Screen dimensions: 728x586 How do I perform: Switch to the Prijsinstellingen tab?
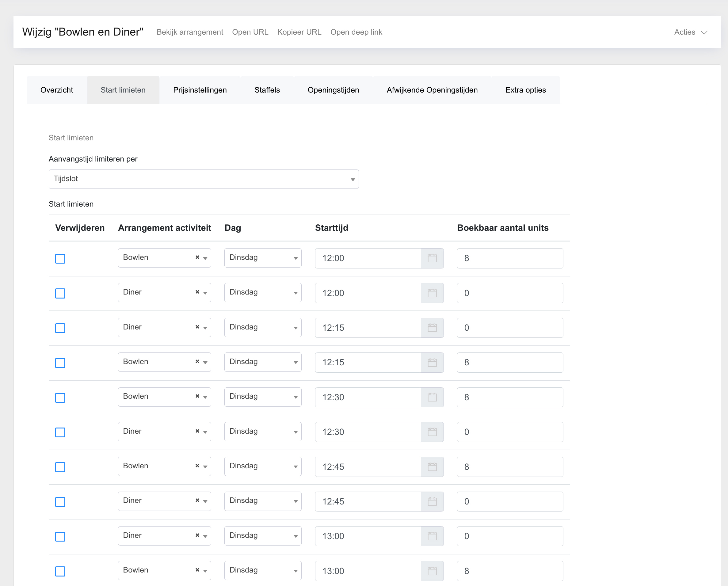click(200, 90)
